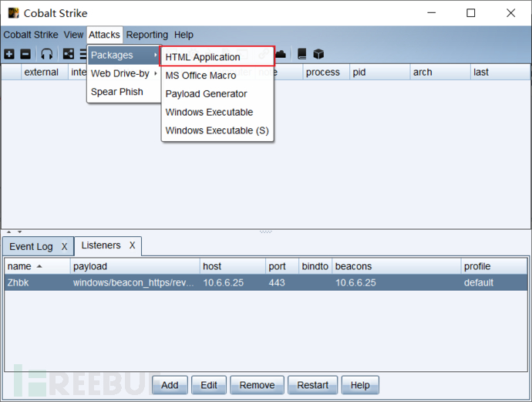Image resolution: width=532 pixels, height=402 pixels.
Task: Open the Cobalt Strike menu
Action: point(31,35)
